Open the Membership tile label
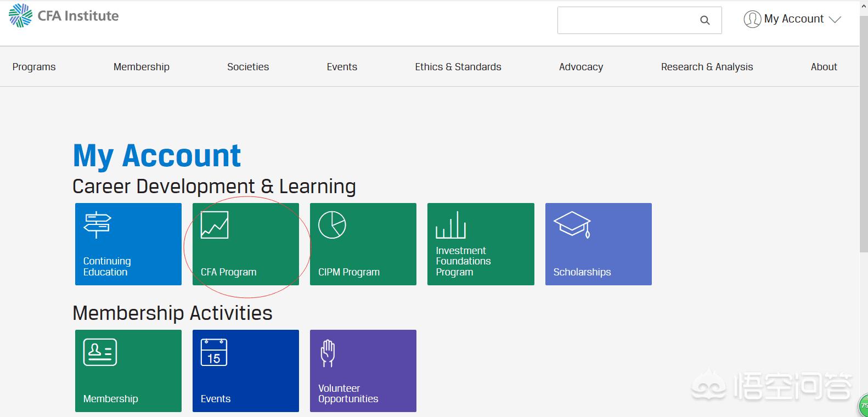The width and height of the screenshot is (868, 417). (x=111, y=399)
